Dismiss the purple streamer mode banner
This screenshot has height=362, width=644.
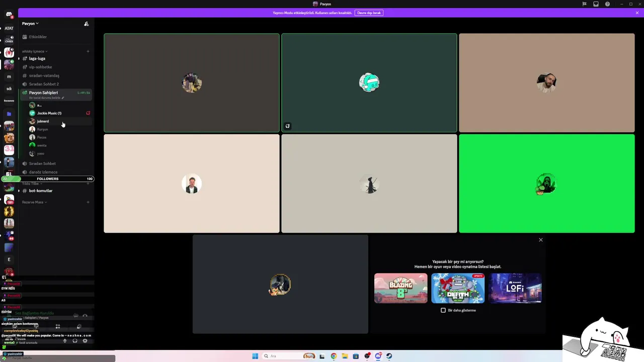[637, 13]
